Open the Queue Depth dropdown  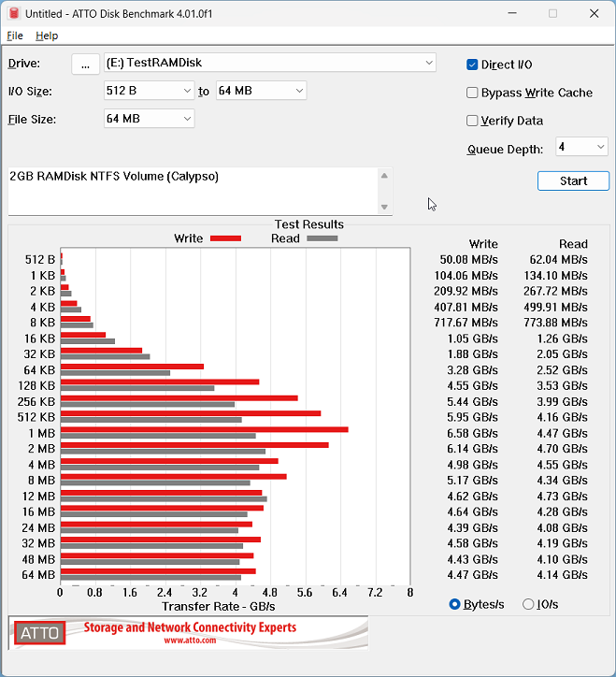click(x=581, y=147)
